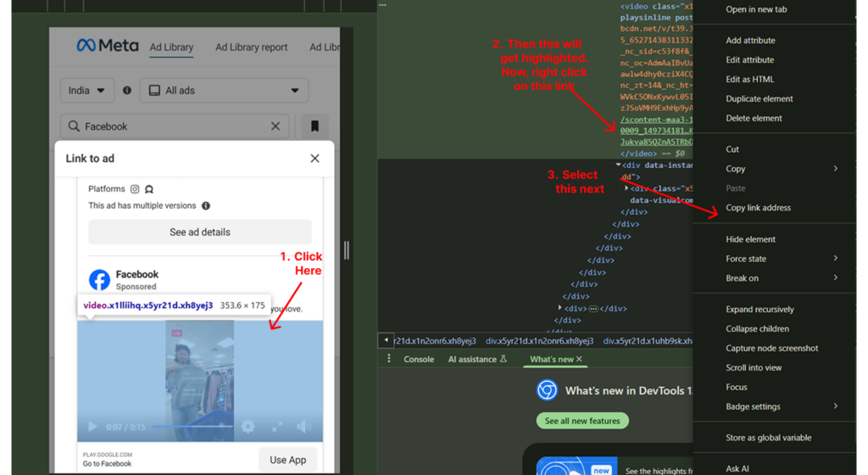This screenshot has width=868, height=475.
Task: Switch to the Ad Library tab
Action: (171, 47)
